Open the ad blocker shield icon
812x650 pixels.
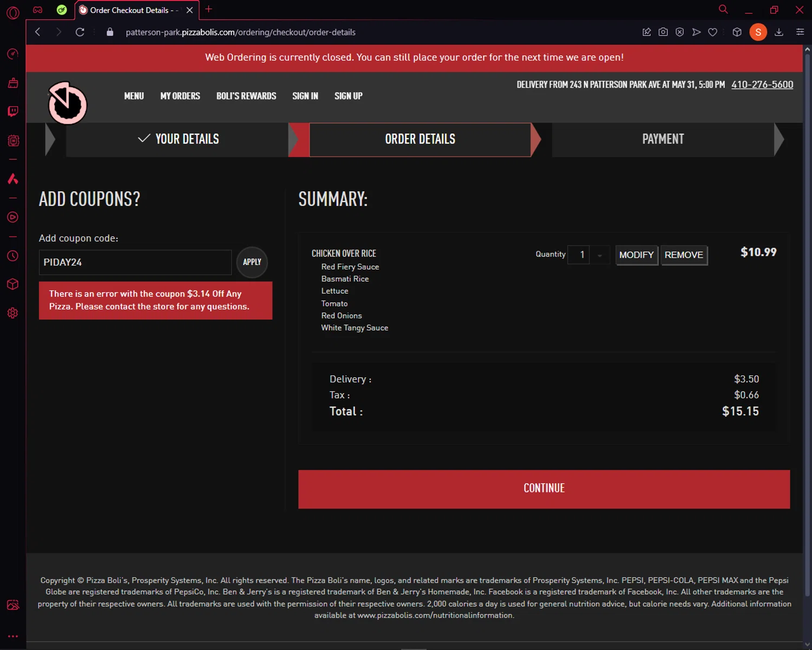[680, 32]
